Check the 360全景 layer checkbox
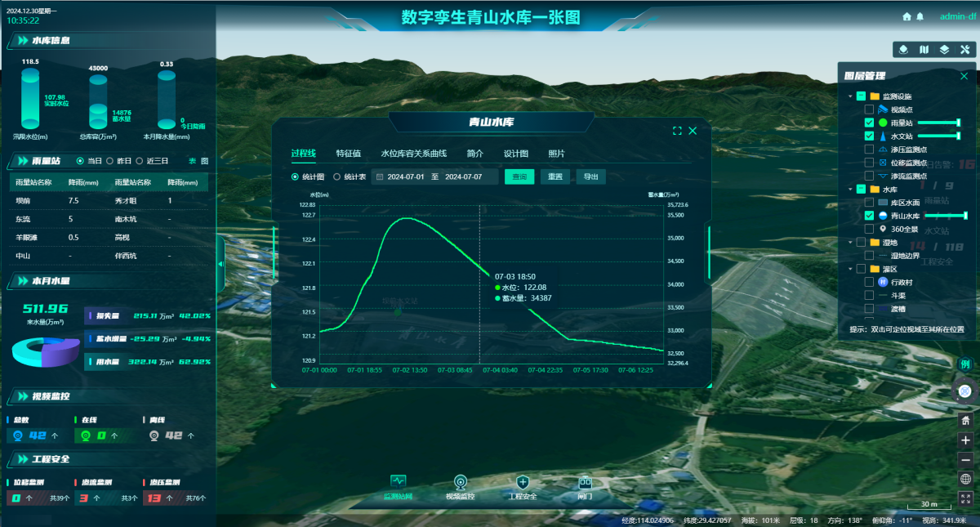Image resolution: width=980 pixels, height=527 pixels. tap(869, 229)
